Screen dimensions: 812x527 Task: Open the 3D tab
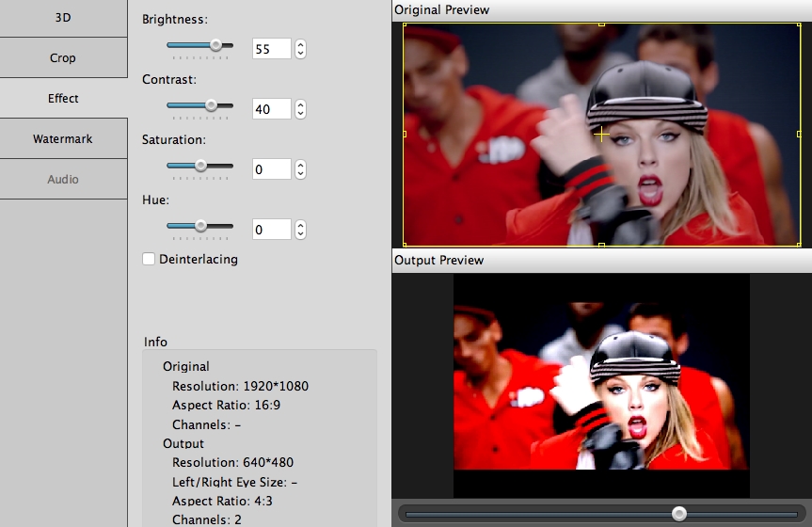point(63,18)
